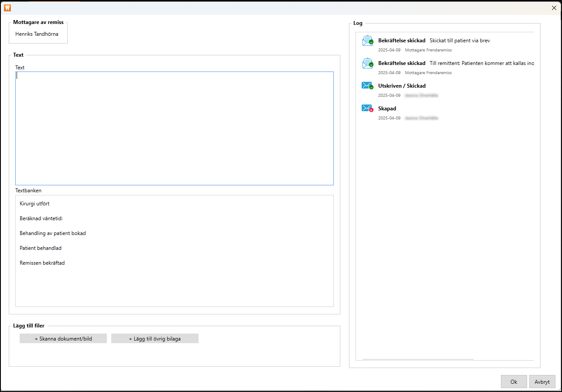
Task: Select the 'Skapad' envelope icon with red plus
Action: pyautogui.click(x=368, y=109)
